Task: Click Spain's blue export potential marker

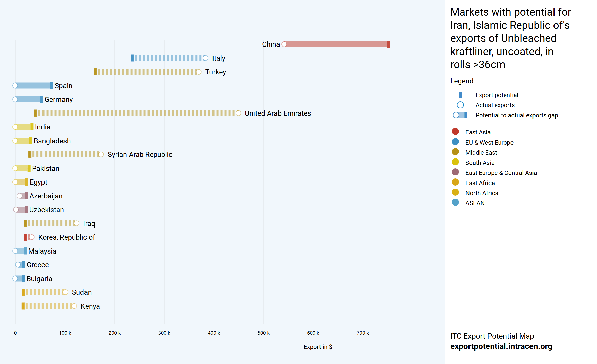Action: click(52, 86)
